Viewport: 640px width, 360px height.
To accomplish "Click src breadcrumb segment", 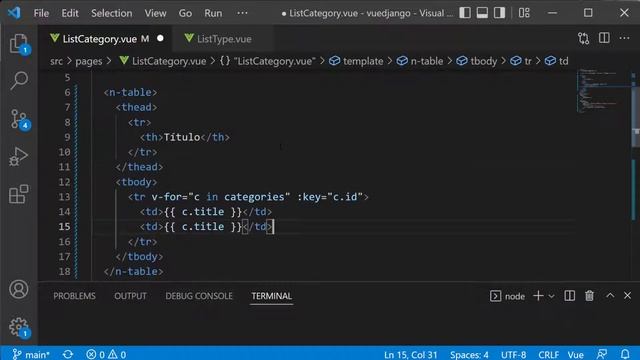I will [56, 61].
